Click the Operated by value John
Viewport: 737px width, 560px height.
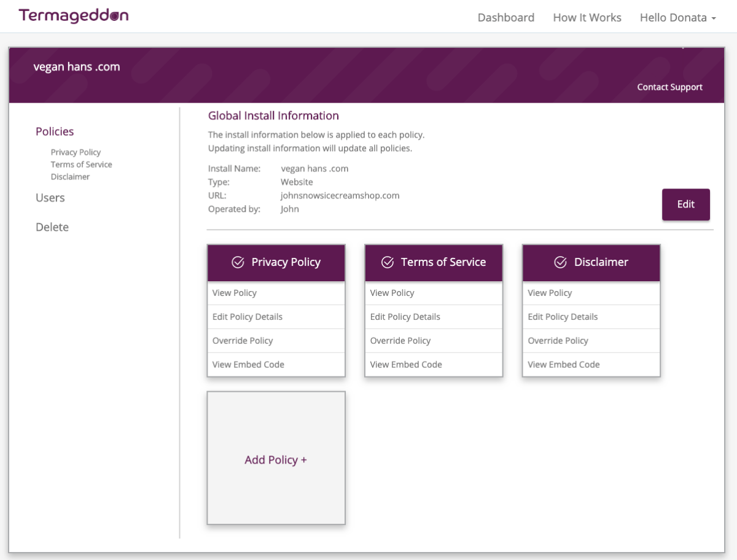pyautogui.click(x=290, y=209)
